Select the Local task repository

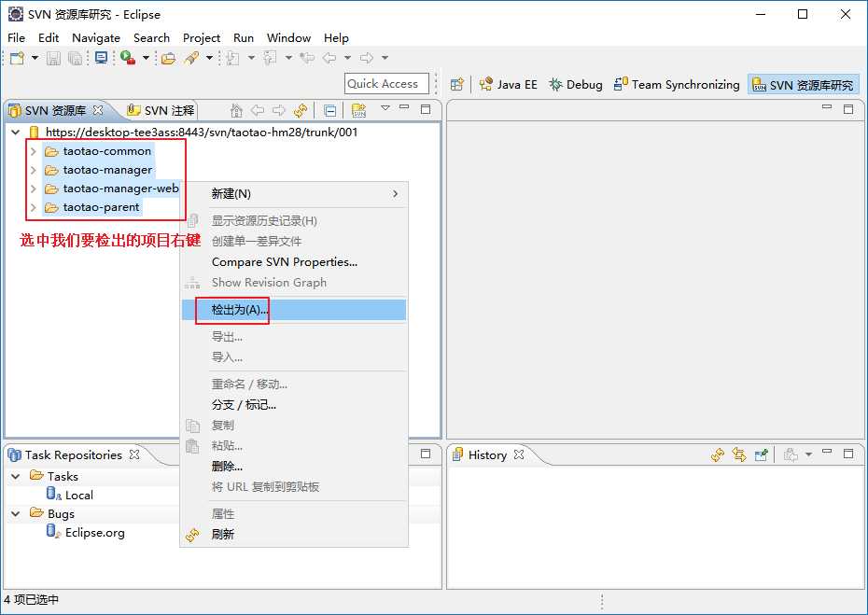[70, 495]
